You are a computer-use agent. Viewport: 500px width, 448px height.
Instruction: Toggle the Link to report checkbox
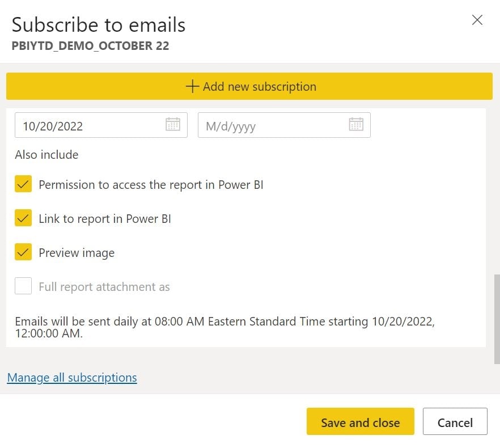tap(23, 218)
